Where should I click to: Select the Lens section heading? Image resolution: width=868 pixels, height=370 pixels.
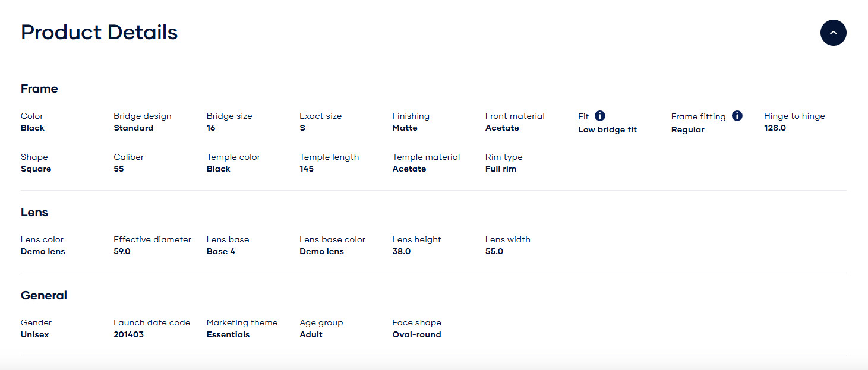coord(34,213)
